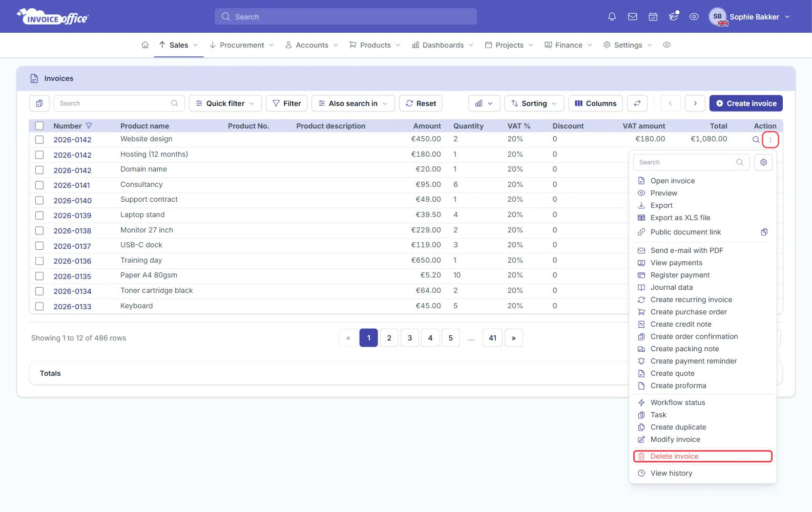Viewport: 812px width, 512px height.
Task: Click the action menu Search field
Action: (692, 162)
